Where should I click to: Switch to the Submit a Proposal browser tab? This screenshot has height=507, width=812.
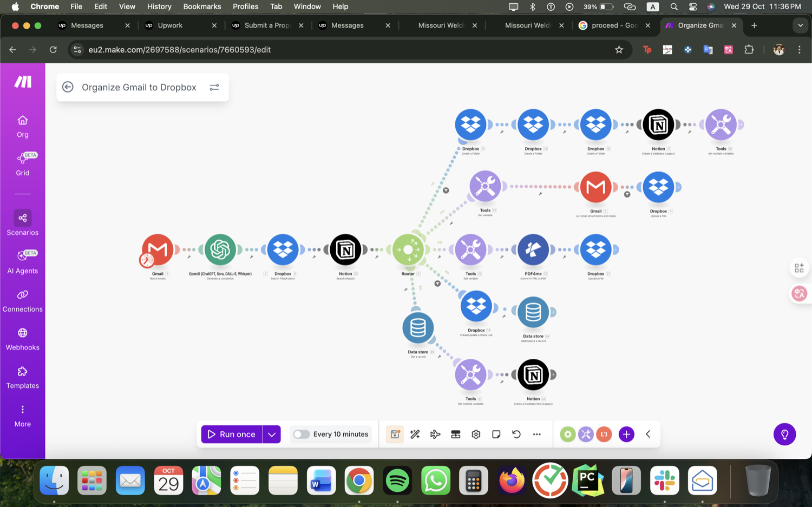point(267,25)
